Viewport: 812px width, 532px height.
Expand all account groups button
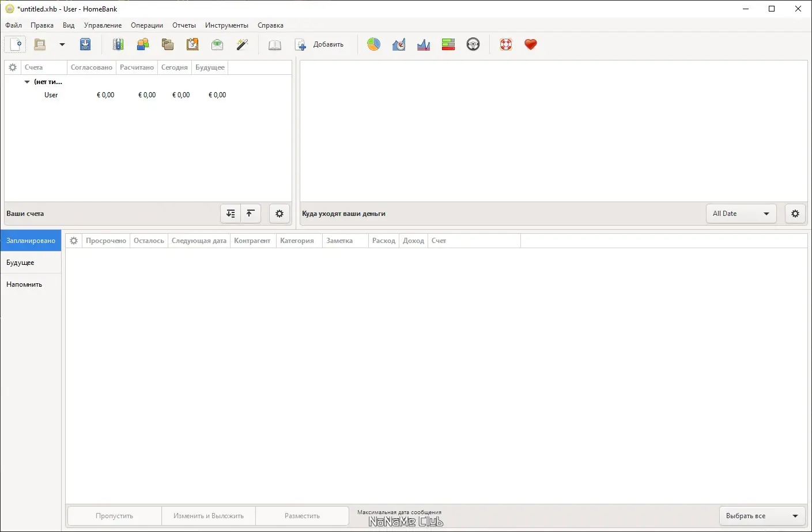tap(231, 214)
